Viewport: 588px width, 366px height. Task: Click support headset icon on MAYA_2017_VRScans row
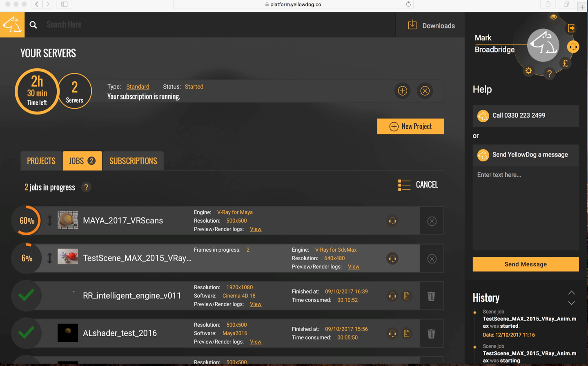pyautogui.click(x=392, y=221)
